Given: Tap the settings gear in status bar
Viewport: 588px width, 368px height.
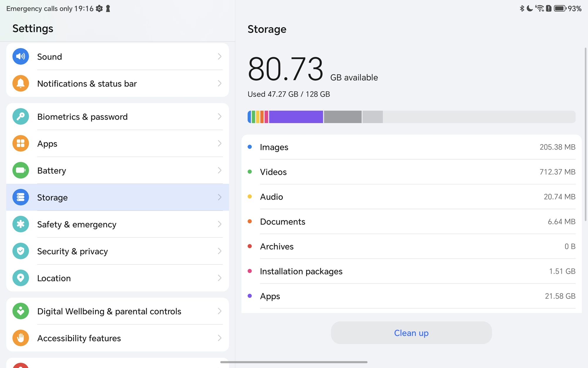Looking at the screenshot, I should click(99, 9).
